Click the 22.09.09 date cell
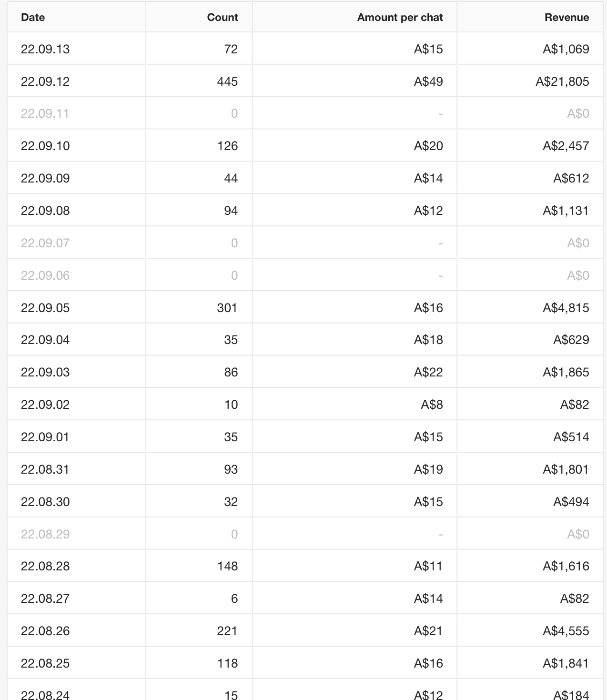607x700 pixels. click(45, 178)
